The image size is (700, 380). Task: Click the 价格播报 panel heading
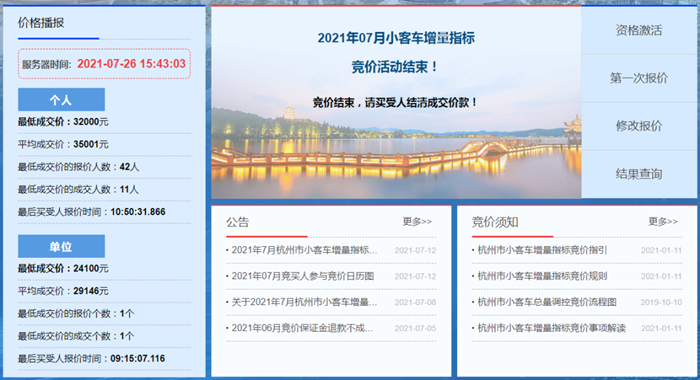[41, 22]
